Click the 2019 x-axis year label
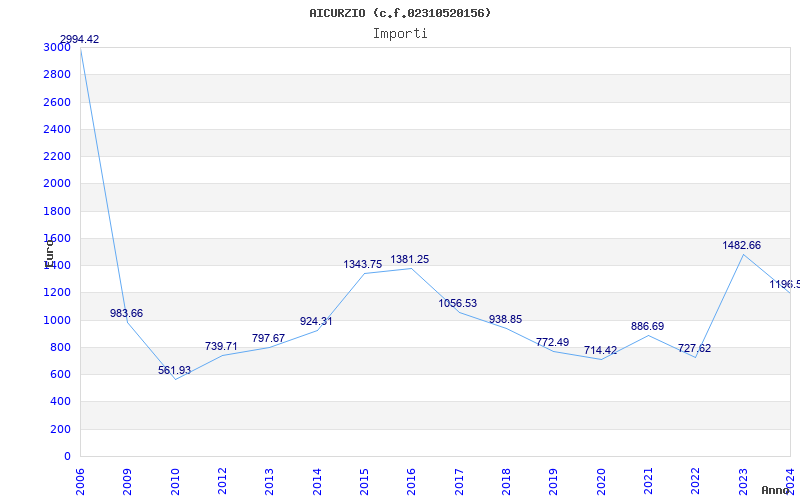The image size is (800, 500). pos(553,482)
